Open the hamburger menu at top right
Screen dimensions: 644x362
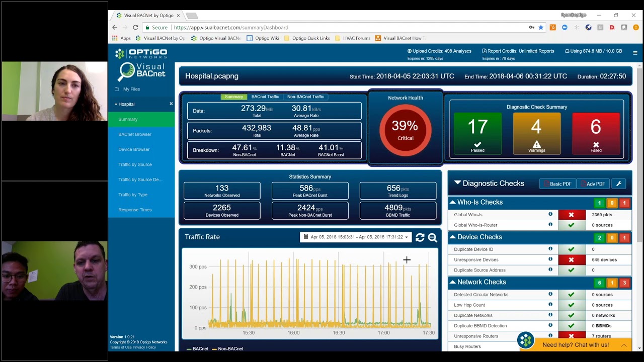635,53
